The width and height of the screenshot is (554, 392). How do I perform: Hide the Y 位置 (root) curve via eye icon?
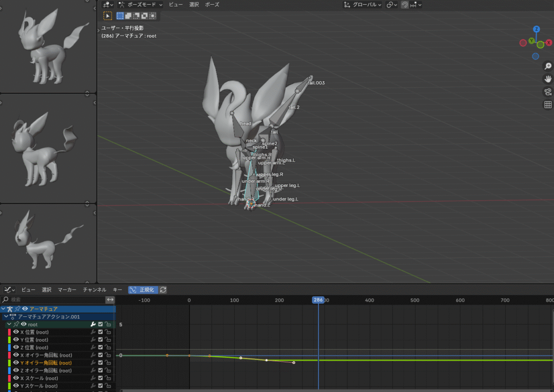tap(16, 340)
